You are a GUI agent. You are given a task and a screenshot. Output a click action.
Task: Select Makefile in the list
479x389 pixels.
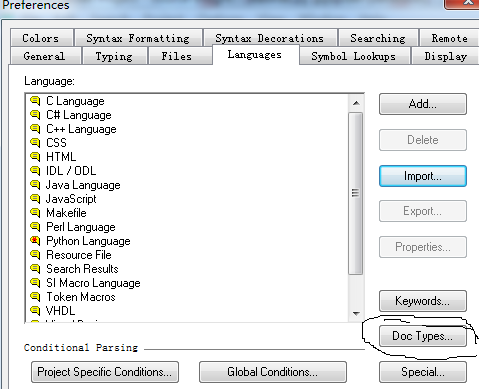pos(66,213)
